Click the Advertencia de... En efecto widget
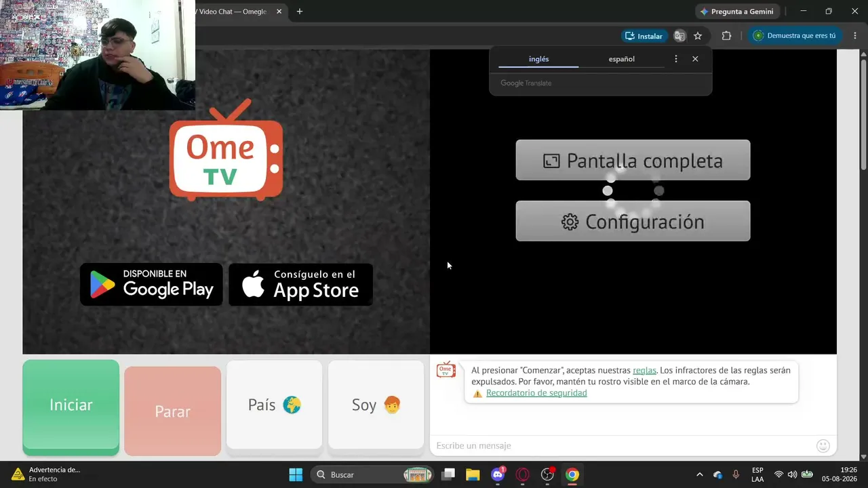The height and width of the screenshot is (488, 868). [46, 474]
